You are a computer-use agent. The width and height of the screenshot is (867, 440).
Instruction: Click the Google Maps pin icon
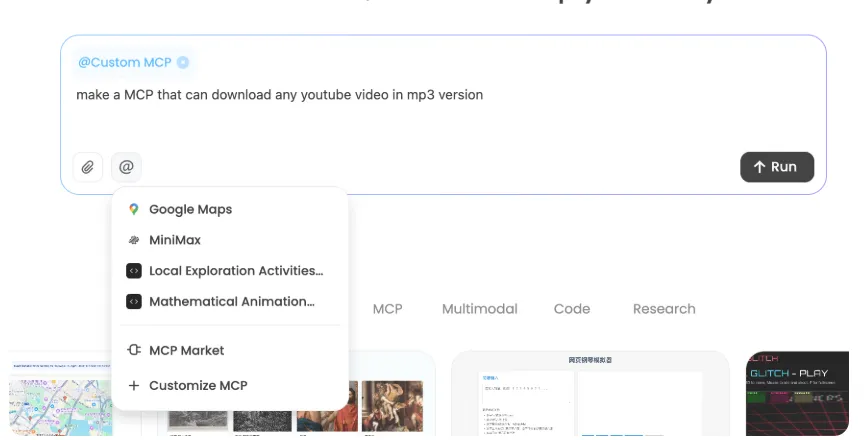tap(134, 209)
